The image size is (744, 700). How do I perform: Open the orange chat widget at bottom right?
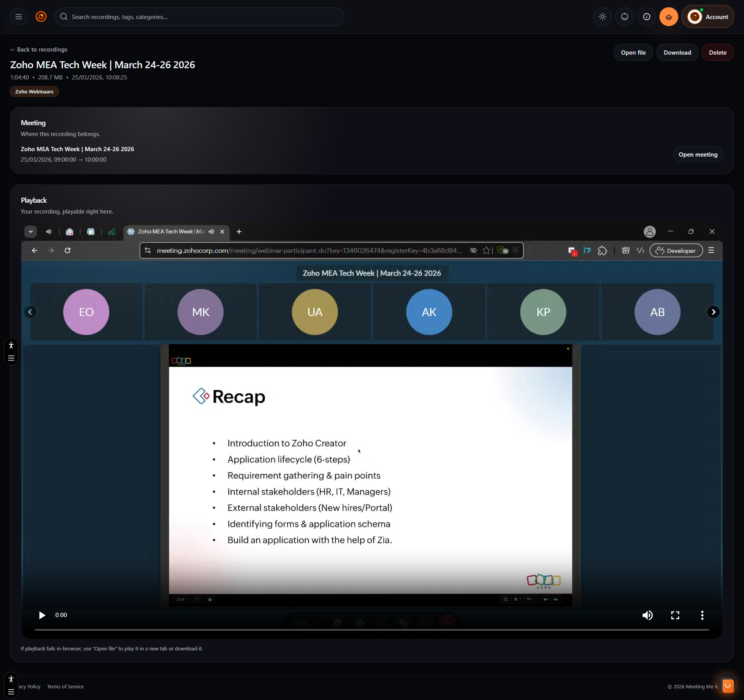click(x=727, y=686)
